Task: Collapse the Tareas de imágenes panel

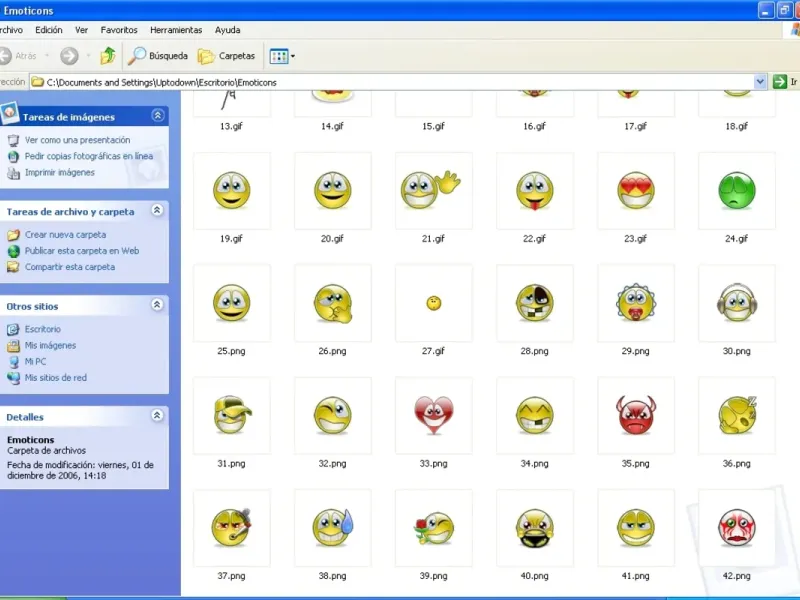Action: 158,116
